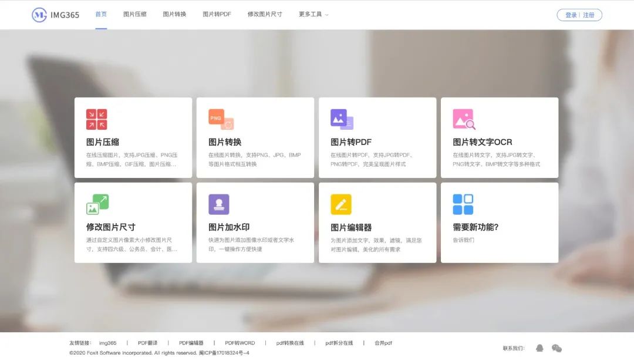Open the QQ contact icon in footer

(539, 348)
